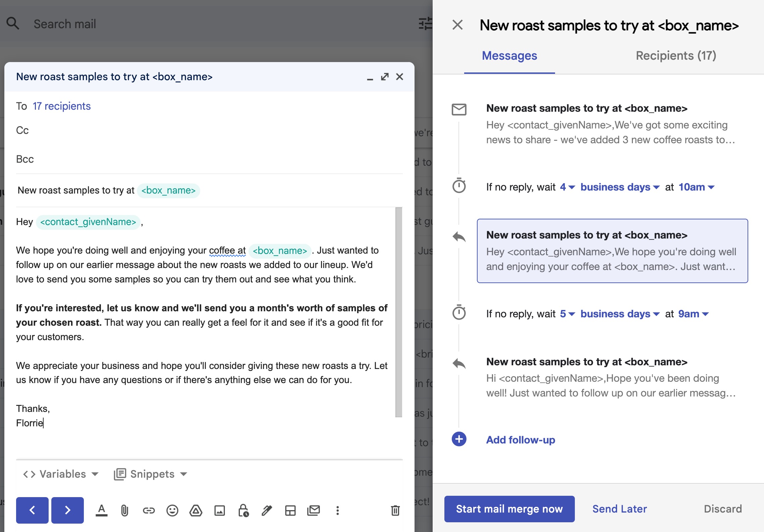Select the Messages tab

tap(509, 56)
